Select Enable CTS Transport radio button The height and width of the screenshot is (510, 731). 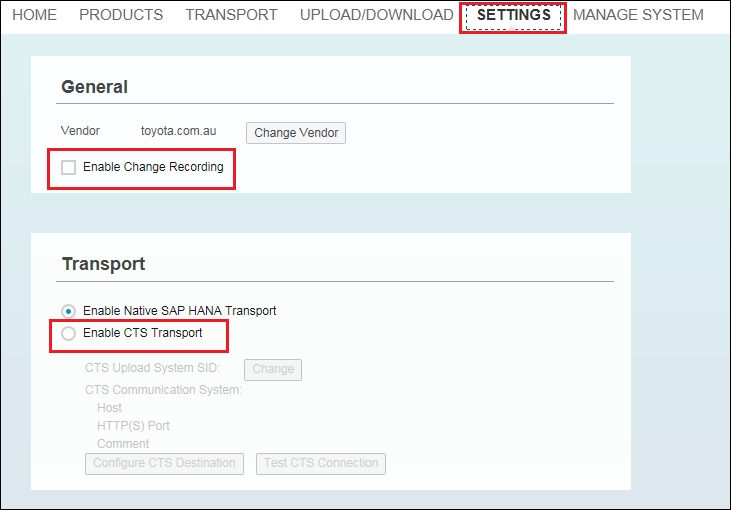[69, 333]
